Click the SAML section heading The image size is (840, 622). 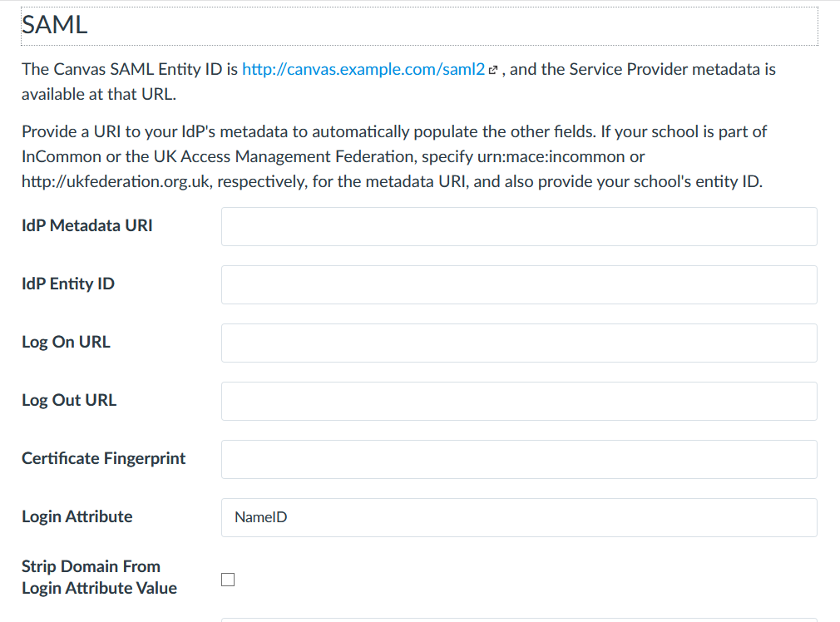(52, 25)
